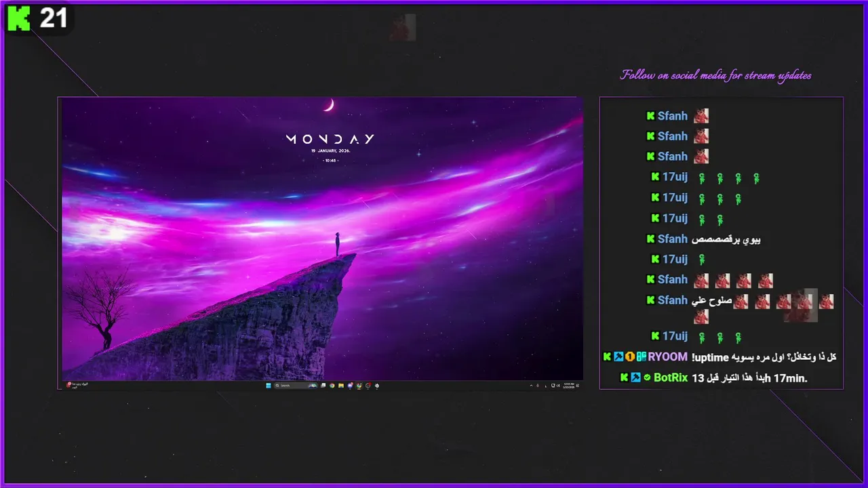Open Google Chrome from the taskbar

tap(332, 386)
